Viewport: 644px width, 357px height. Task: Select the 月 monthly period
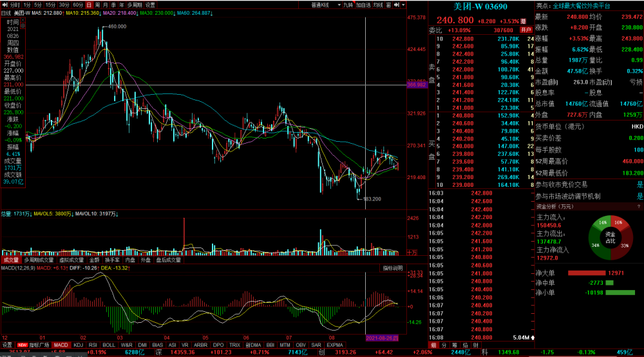coord(106,5)
